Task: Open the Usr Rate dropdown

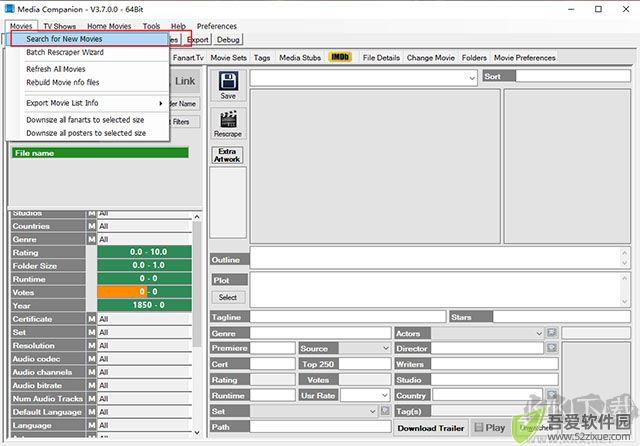Action: click(x=384, y=395)
